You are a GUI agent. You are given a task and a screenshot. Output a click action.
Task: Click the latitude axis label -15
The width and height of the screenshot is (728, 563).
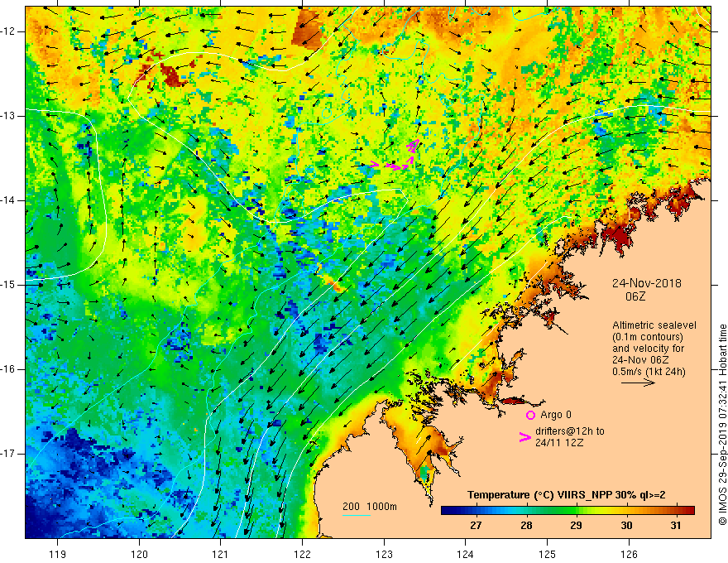9,285
